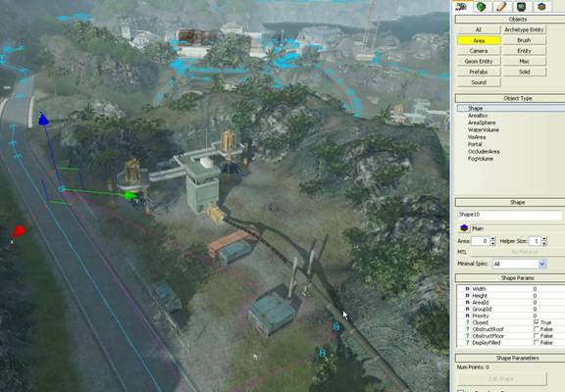This screenshot has width=565, height=392.
Task: Enable the DisplayFilled checkbox
Action: [537, 343]
